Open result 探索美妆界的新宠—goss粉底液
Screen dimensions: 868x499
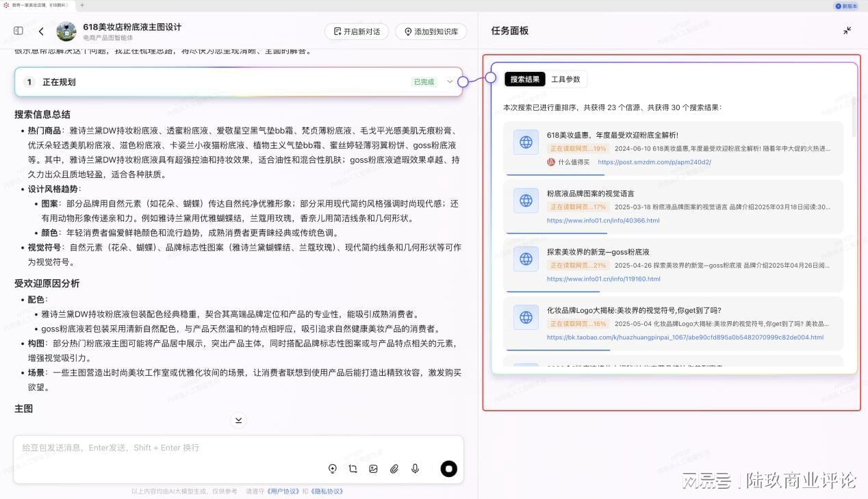tap(598, 252)
